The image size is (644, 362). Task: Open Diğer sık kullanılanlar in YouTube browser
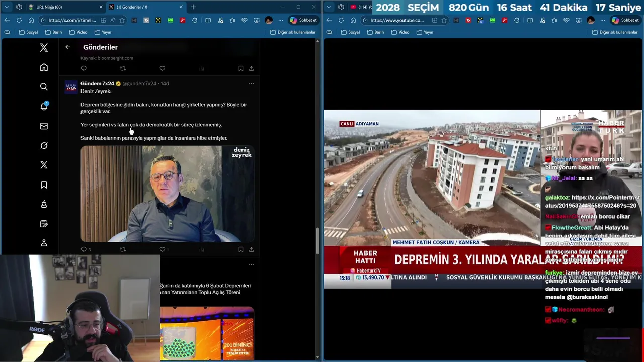tap(615, 32)
